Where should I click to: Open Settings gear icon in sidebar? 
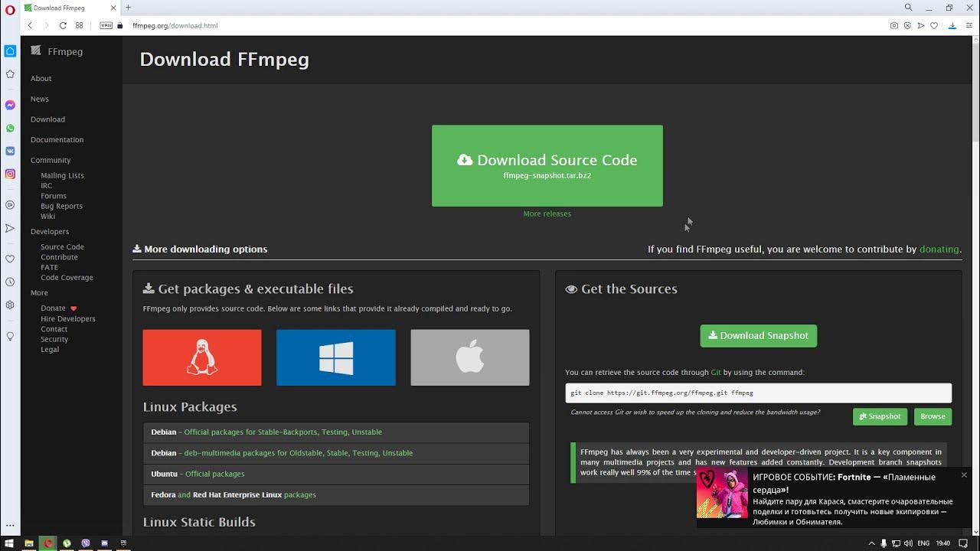click(x=10, y=305)
